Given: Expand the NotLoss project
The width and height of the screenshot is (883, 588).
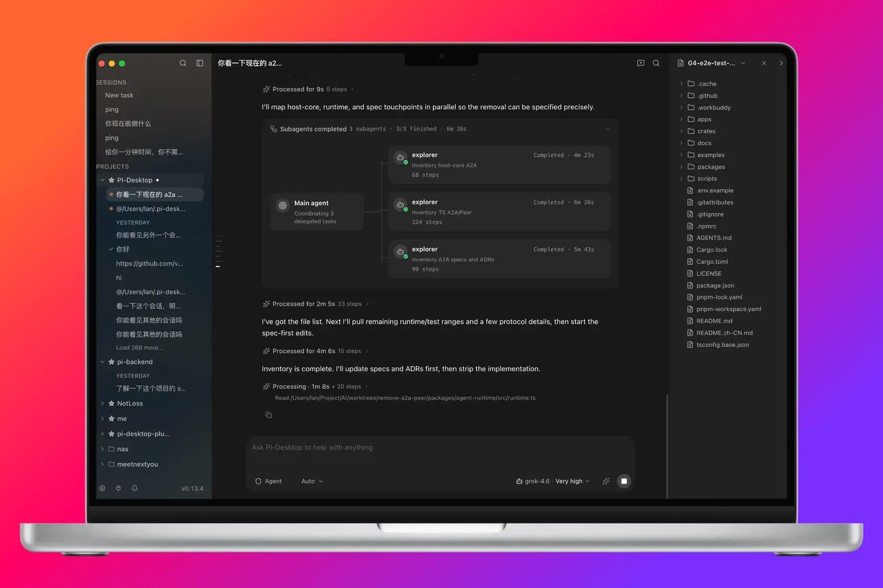Looking at the screenshot, I should coord(102,404).
